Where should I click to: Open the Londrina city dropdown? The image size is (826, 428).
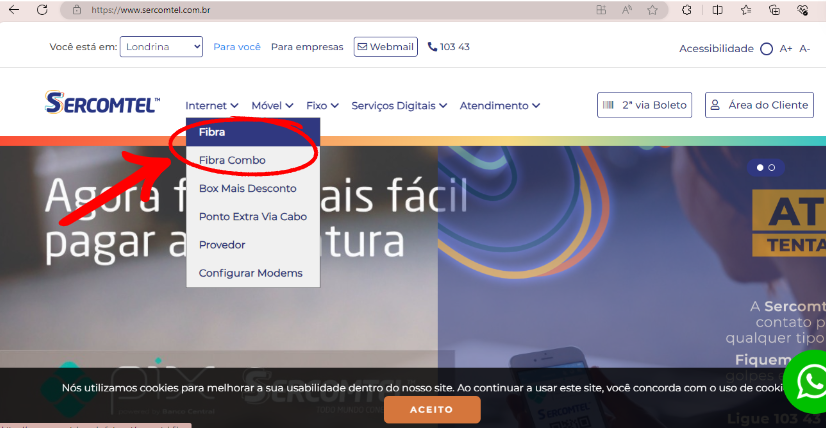pos(161,46)
